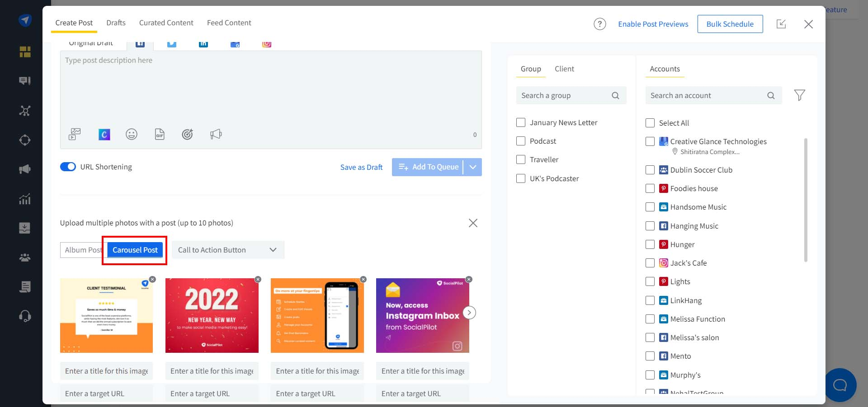868x407 pixels.
Task: Open the circular content icon in sidebar
Action: tap(25, 140)
